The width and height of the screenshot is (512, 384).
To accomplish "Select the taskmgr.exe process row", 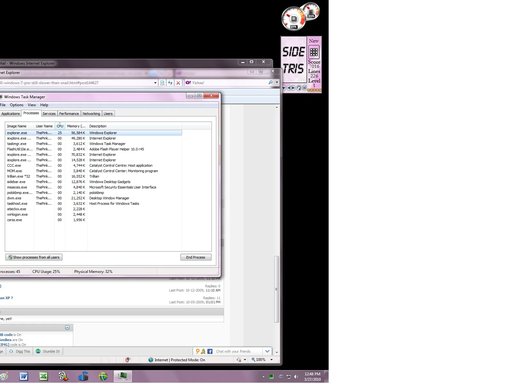I will 94,144.
